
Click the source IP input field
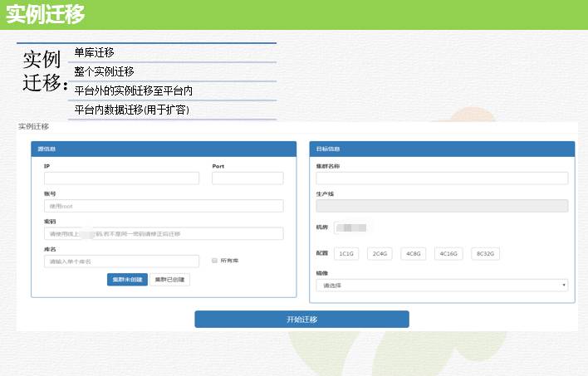tap(121, 178)
